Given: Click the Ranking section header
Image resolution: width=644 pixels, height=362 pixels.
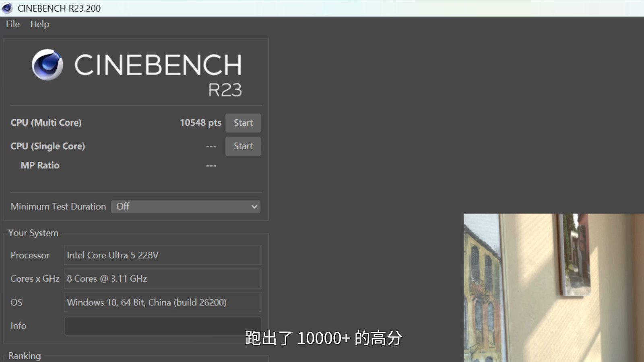Looking at the screenshot, I should pyautogui.click(x=25, y=356).
